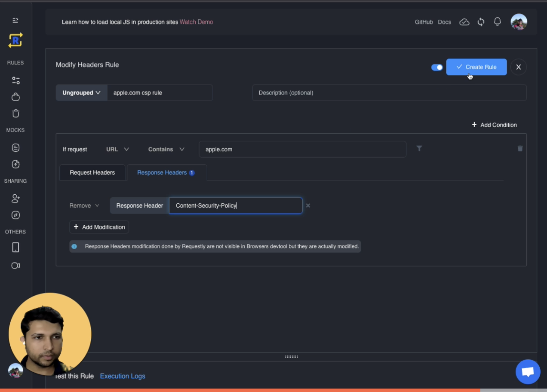The height and width of the screenshot is (392, 547).
Task: Click the cloud backup icon
Action: [x=464, y=22]
